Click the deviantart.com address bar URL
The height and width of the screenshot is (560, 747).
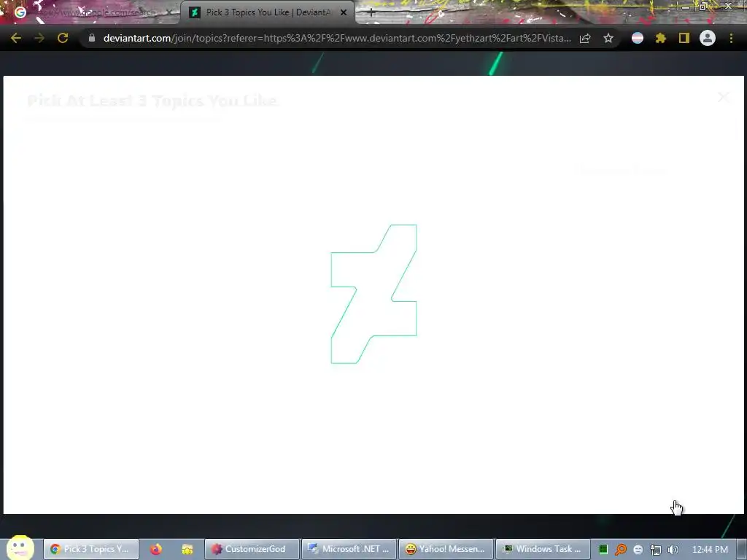pyautogui.click(x=337, y=38)
